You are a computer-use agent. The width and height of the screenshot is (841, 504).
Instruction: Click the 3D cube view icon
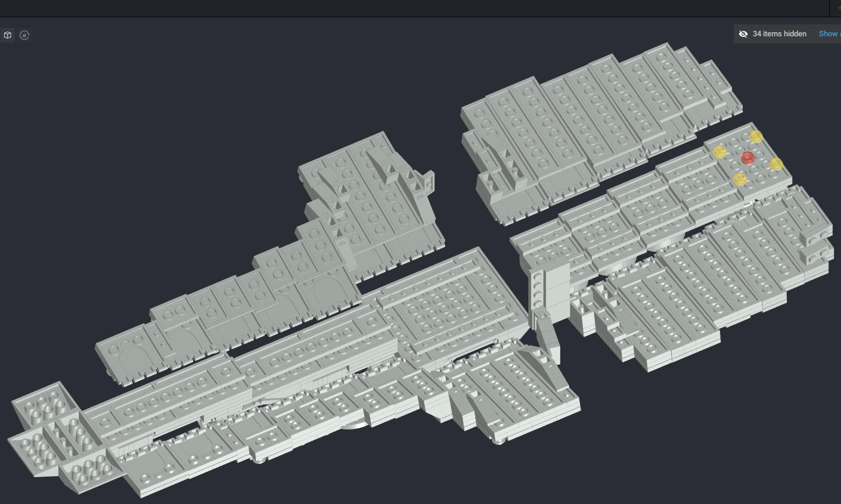(8, 35)
